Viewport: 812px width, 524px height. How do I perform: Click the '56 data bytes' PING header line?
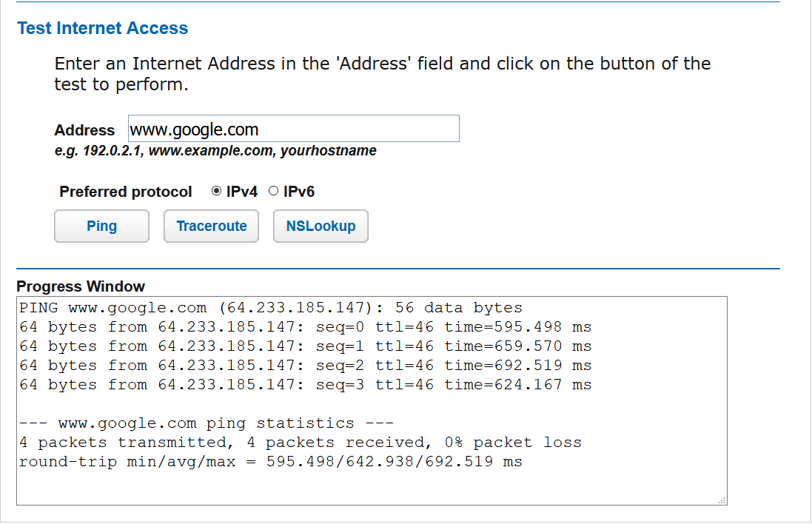pos(271,308)
